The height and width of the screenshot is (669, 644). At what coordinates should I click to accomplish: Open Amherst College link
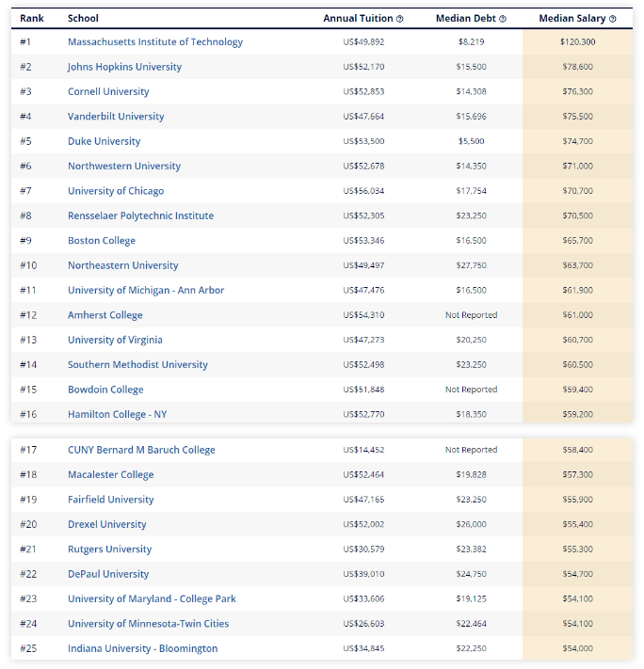pyautogui.click(x=105, y=315)
